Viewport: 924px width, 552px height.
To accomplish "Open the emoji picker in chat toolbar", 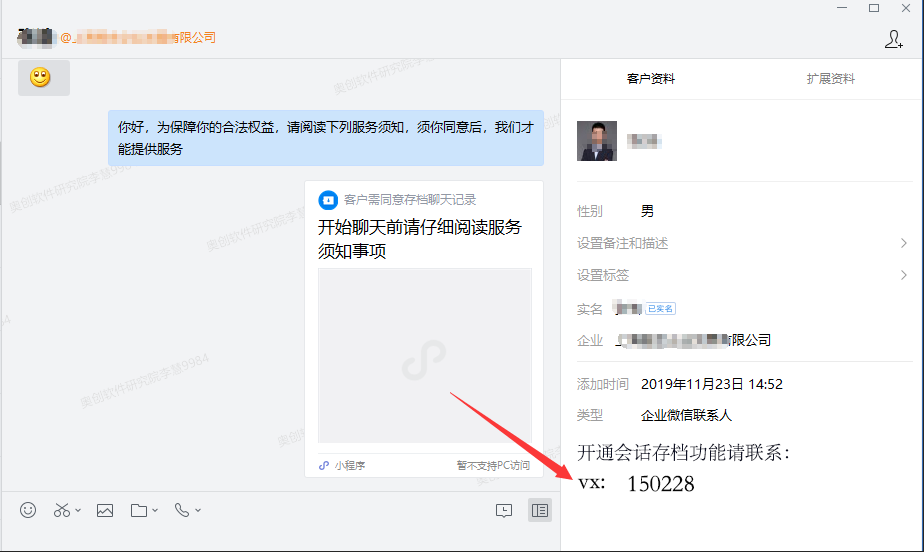I will pyautogui.click(x=28, y=510).
